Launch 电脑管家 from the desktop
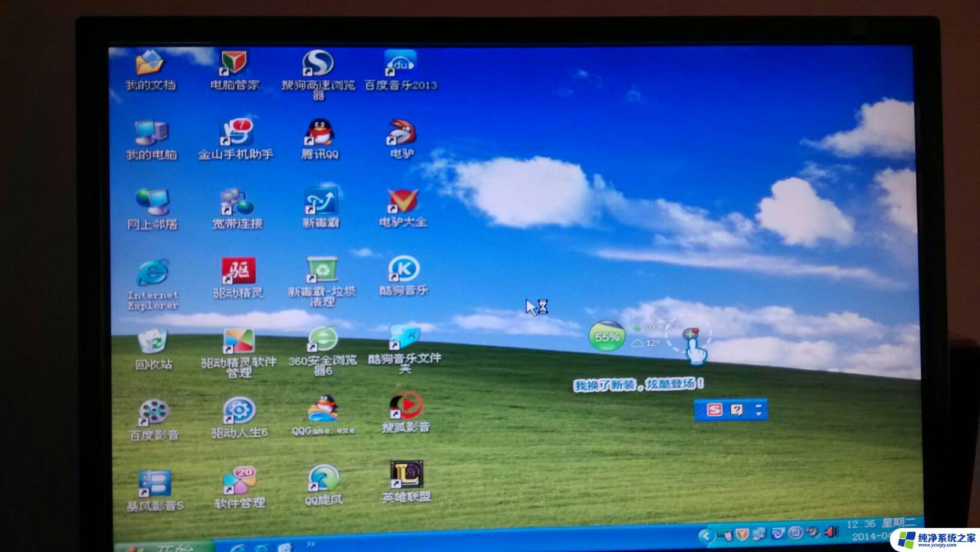Image resolution: width=980 pixels, height=552 pixels. click(x=234, y=70)
